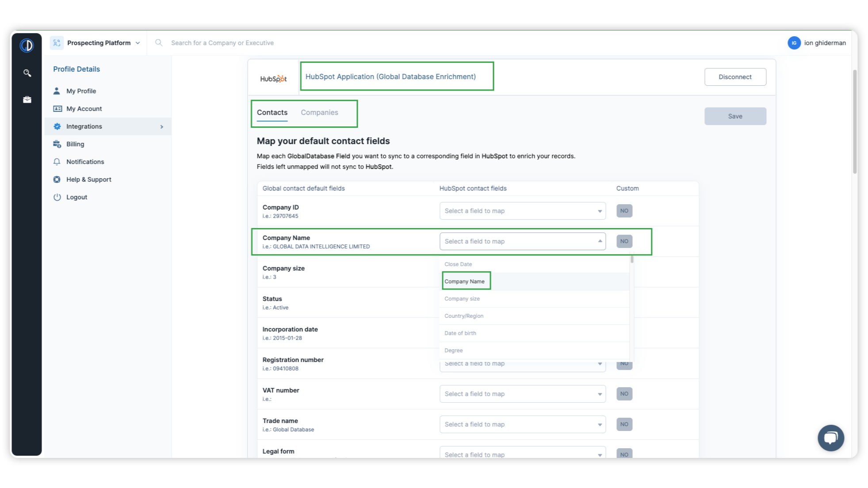The image size is (868, 488).
Task: Open Trade name field mapping dropdown
Action: 522,424
